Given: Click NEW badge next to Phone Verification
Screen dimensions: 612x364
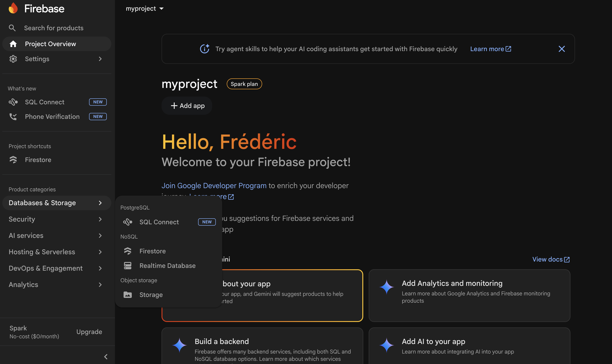Looking at the screenshot, I should point(98,117).
